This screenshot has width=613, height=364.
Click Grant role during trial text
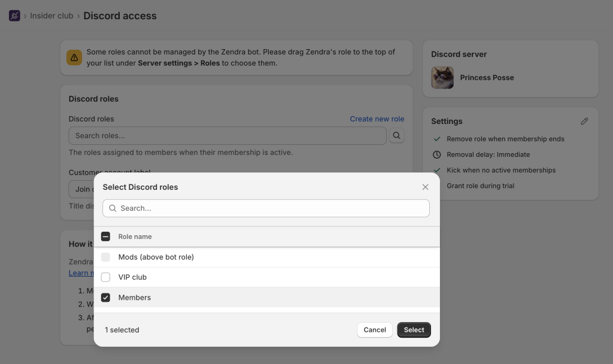(x=481, y=186)
